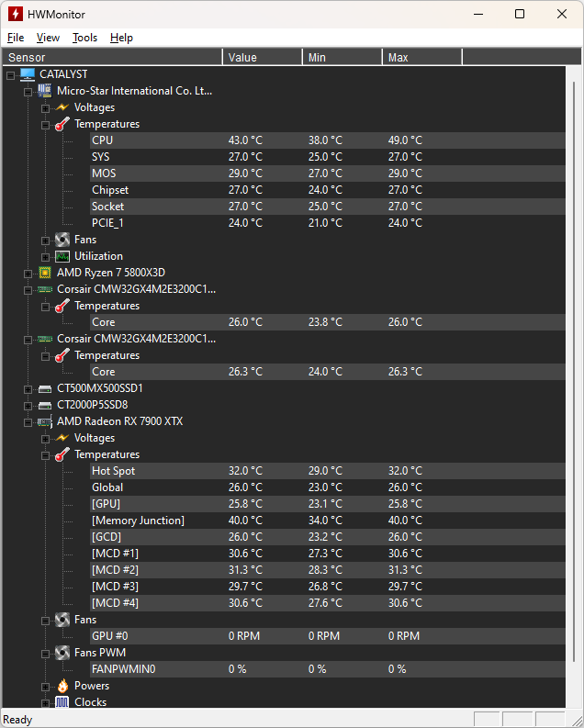Open the View menu

49,38
